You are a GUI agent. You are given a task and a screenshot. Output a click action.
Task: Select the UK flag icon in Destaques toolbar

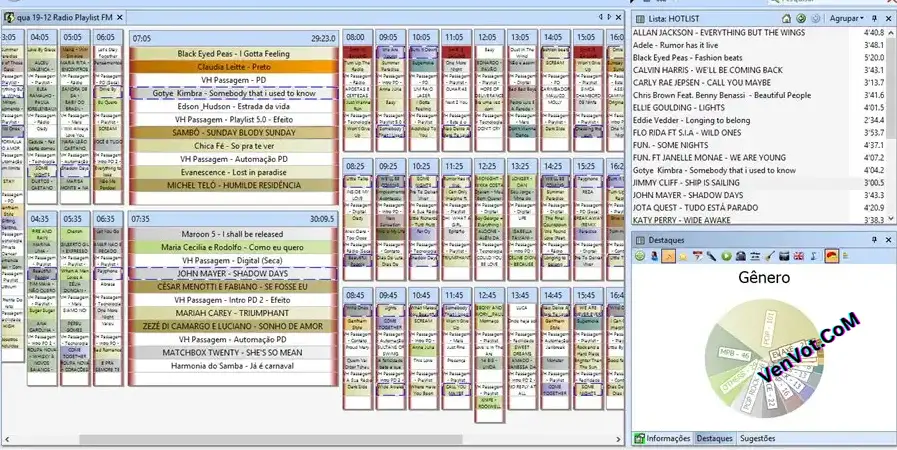point(799,256)
